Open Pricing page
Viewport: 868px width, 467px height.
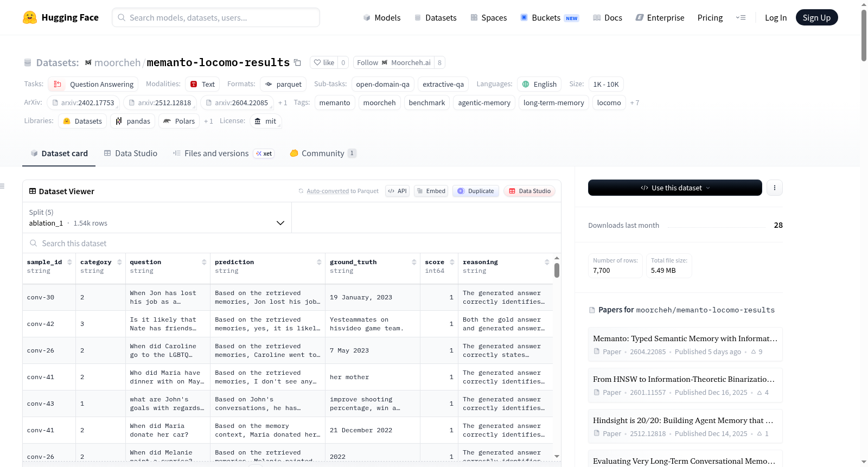(710, 17)
